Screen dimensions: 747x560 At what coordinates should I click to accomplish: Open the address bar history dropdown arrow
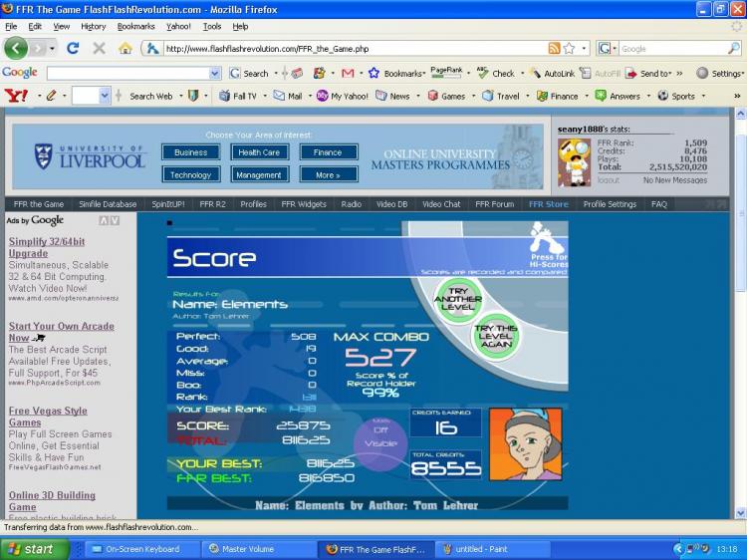(x=584, y=49)
